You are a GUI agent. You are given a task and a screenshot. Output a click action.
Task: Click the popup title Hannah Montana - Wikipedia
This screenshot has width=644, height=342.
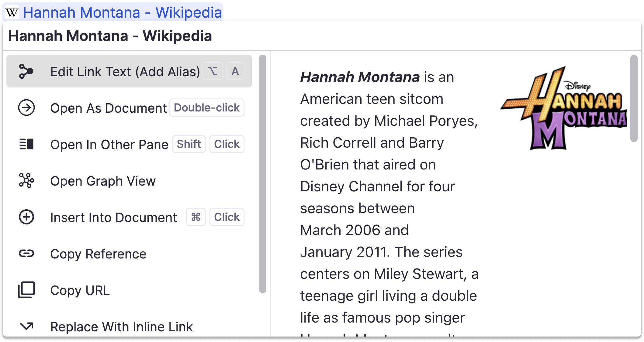click(x=110, y=36)
